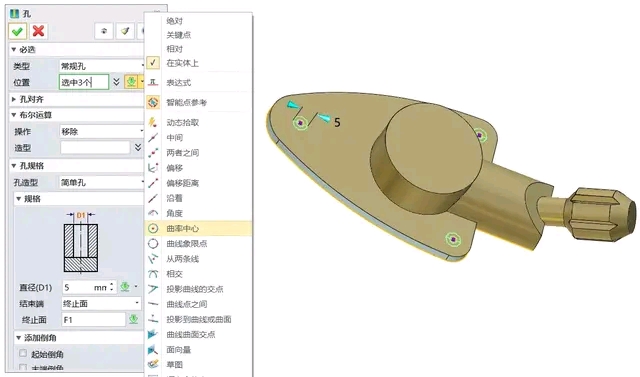Viewport: 640px width, 377px height.
Task: Select the 中间 midpoint icon entry
Action: pos(198,137)
